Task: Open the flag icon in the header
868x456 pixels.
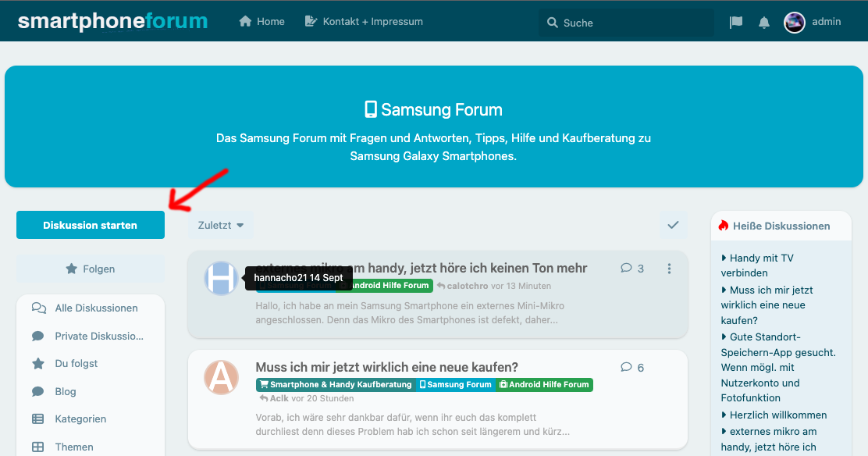Action: [x=736, y=22]
